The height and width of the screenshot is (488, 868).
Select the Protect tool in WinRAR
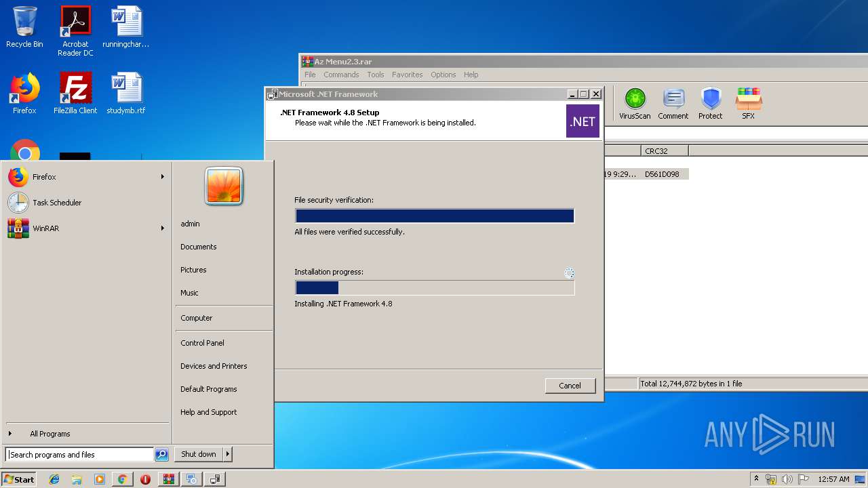pyautogui.click(x=710, y=104)
